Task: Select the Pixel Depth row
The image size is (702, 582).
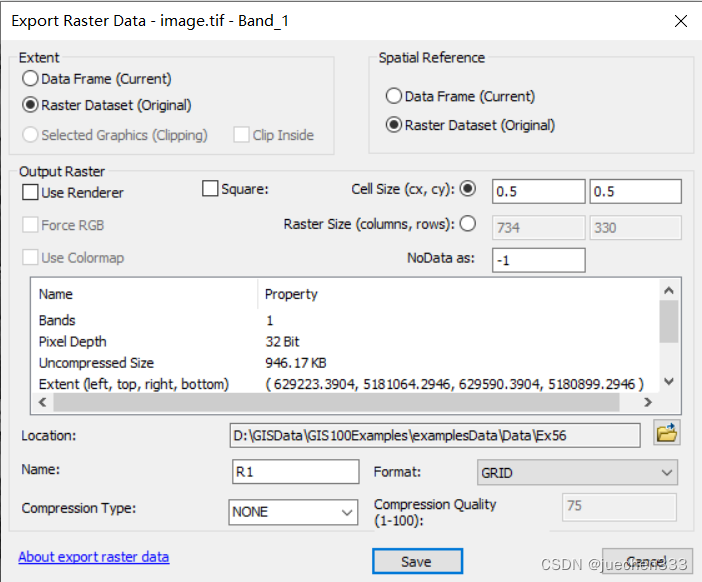Action: coord(345,342)
